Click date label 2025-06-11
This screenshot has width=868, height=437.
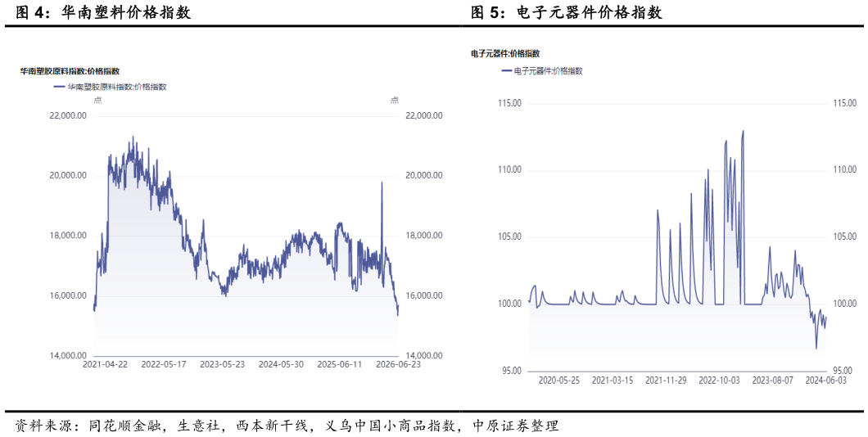pos(339,364)
